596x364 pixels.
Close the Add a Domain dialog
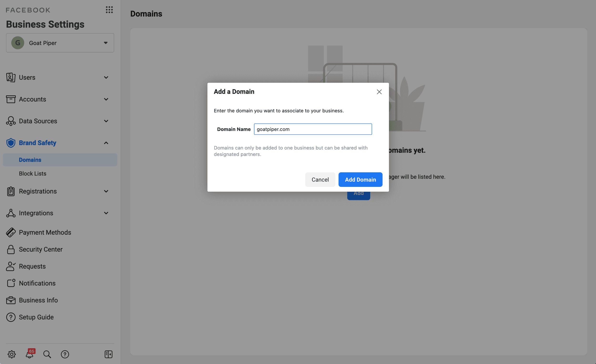(379, 92)
